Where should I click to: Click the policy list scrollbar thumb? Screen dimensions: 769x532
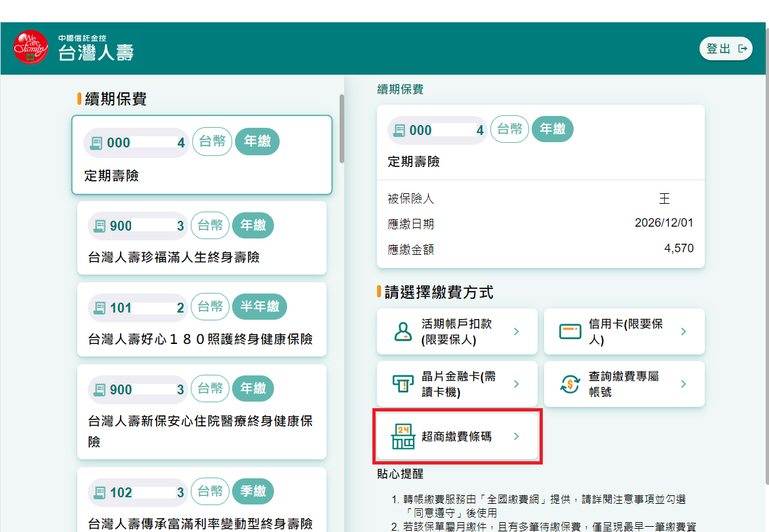tap(342, 128)
